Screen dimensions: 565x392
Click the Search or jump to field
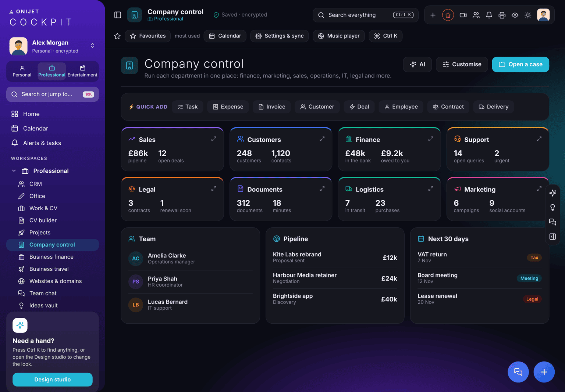tap(53, 94)
